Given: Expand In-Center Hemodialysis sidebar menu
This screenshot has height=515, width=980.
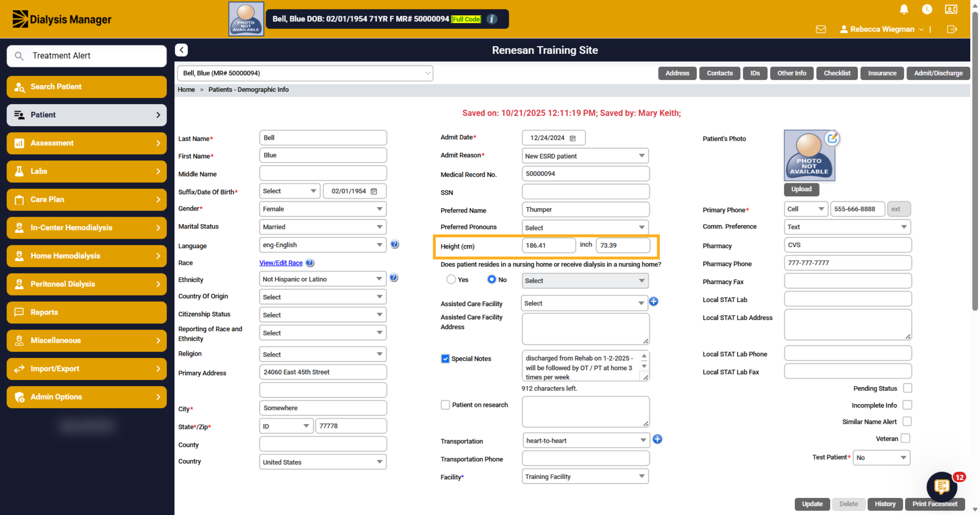Looking at the screenshot, I should tap(87, 228).
